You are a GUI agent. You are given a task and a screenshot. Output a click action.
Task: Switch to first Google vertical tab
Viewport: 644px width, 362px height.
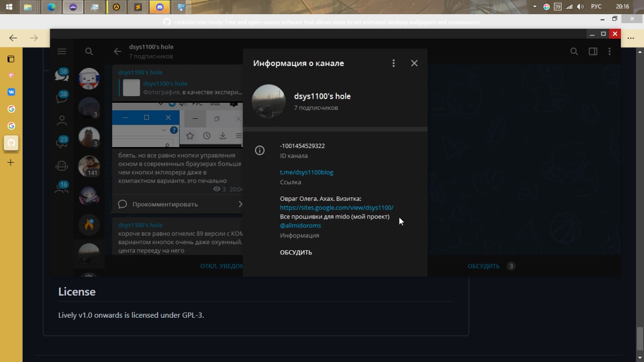pos(11,109)
